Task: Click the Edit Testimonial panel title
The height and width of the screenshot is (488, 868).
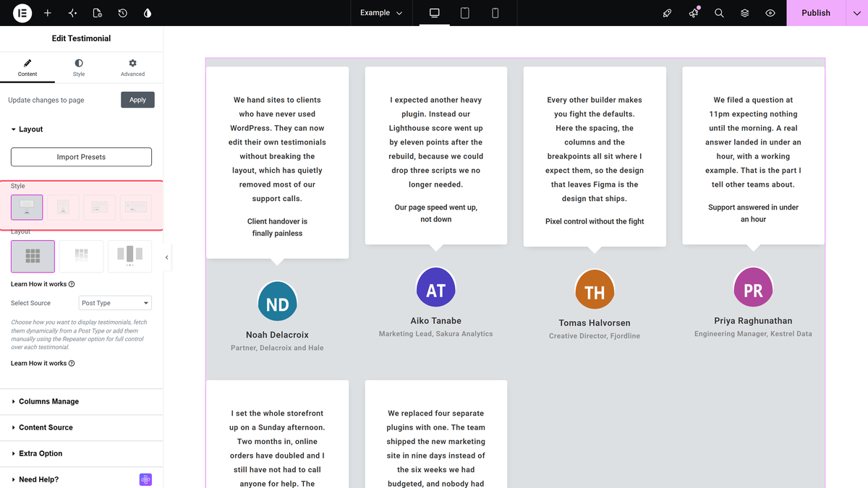Action: coord(82,38)
